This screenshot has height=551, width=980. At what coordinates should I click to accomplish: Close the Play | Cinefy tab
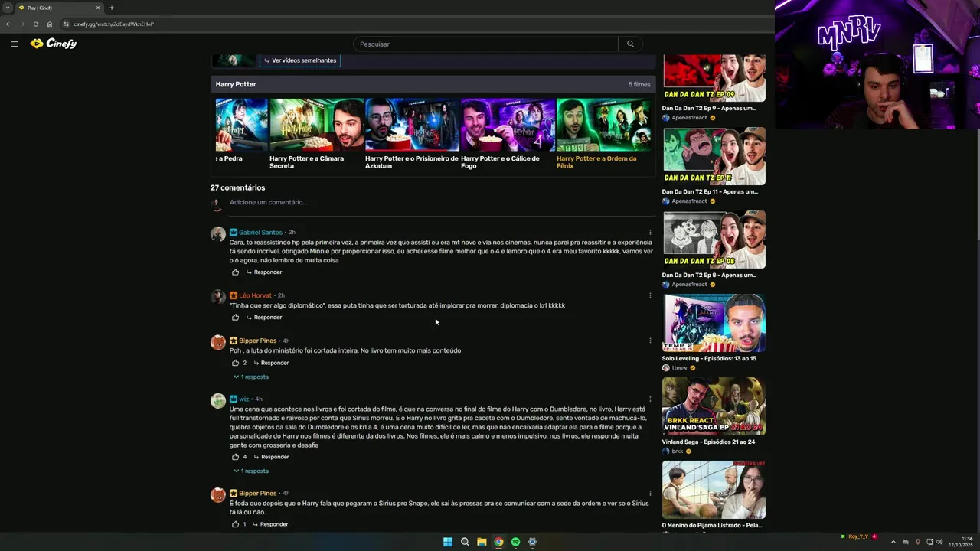coord(98,8)
